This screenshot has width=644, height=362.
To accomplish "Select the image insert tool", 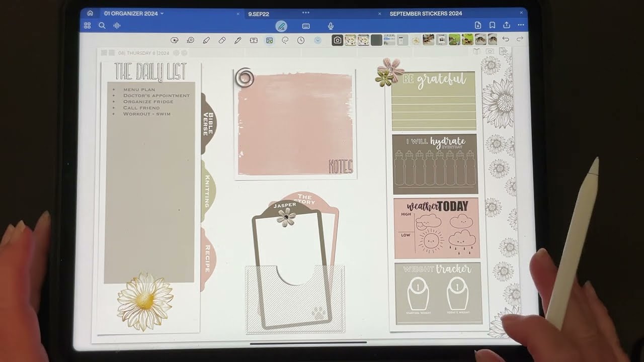I will pyautogui.click(x=270, y=40).
